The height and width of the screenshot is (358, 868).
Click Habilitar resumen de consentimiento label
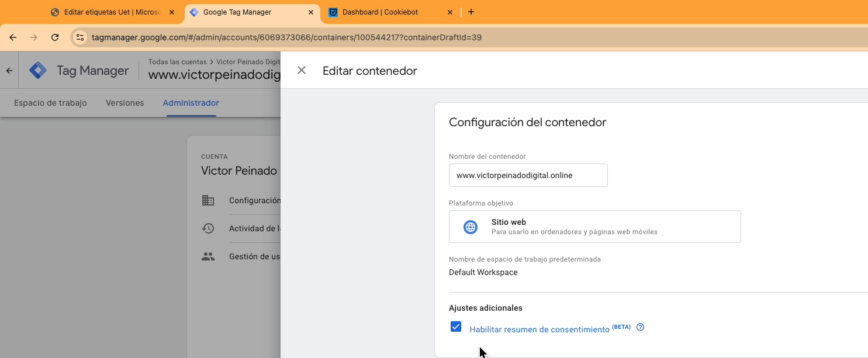click(540, 329)
